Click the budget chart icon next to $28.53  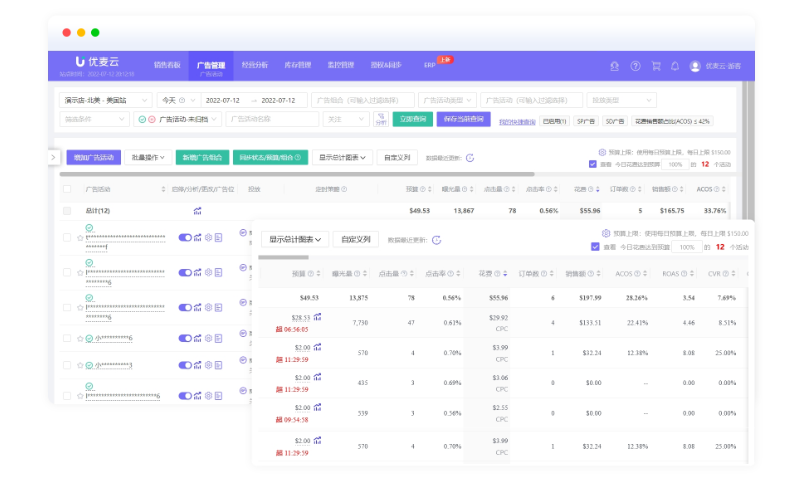tap(317, 318)
